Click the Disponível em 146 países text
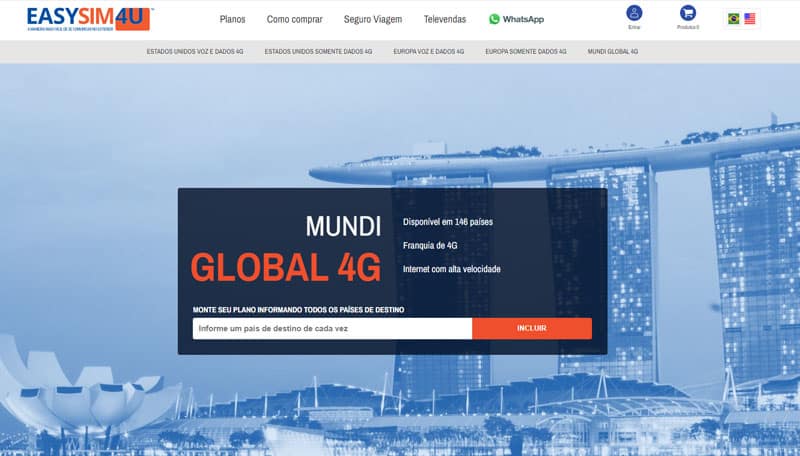The image size is (800, 456). 448,222
